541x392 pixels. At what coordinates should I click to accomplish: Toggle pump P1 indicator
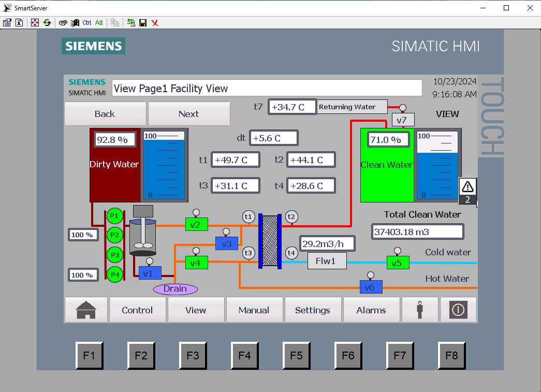114,215
